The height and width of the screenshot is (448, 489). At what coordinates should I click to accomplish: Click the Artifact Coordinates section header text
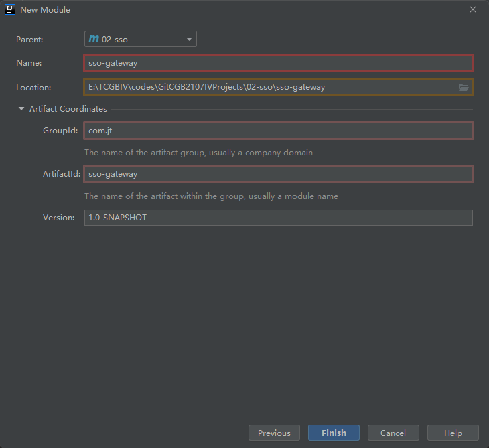(68, 109)
